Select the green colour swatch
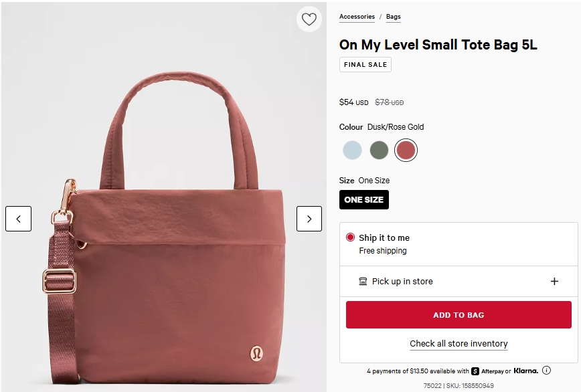581x392 pixels. click(379, 150)
